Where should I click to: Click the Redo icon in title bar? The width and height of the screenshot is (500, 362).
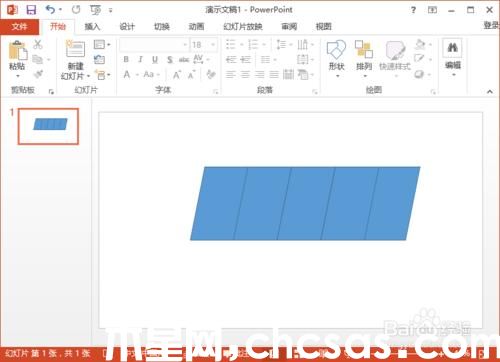[x=76, y=10]
